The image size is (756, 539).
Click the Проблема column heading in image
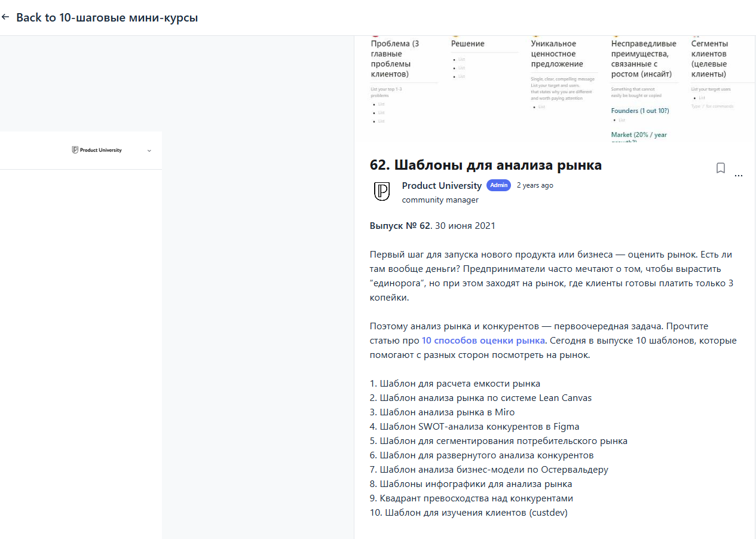point(395,59)
